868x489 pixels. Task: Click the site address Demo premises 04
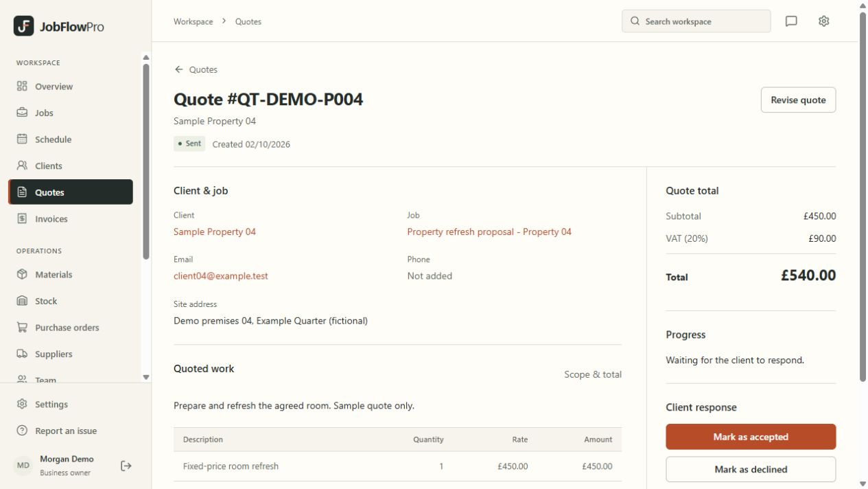270,321
